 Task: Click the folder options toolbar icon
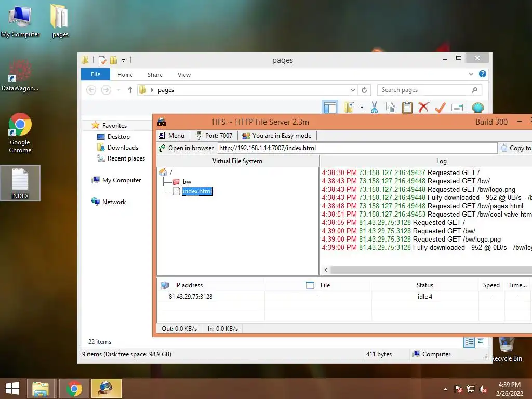click(x=349, y=108)
